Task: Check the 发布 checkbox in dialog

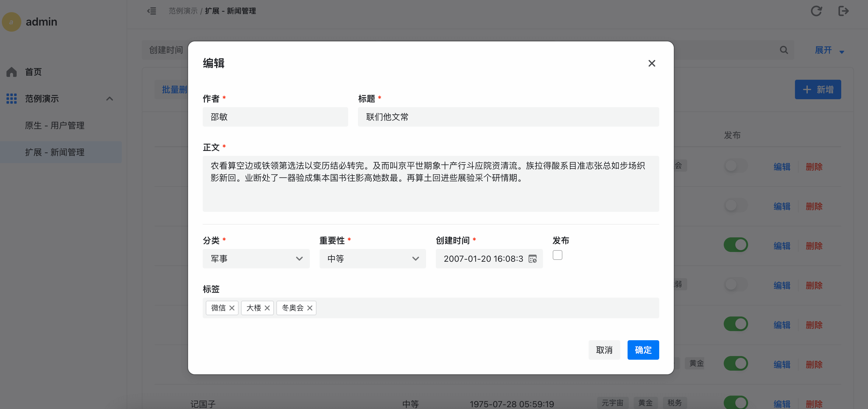Action: point(557,255)
